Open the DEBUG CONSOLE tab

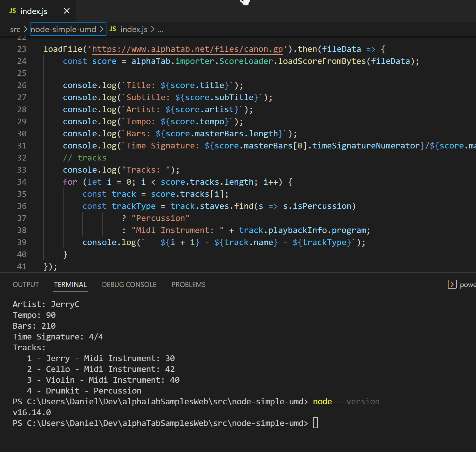click(129, 284)
